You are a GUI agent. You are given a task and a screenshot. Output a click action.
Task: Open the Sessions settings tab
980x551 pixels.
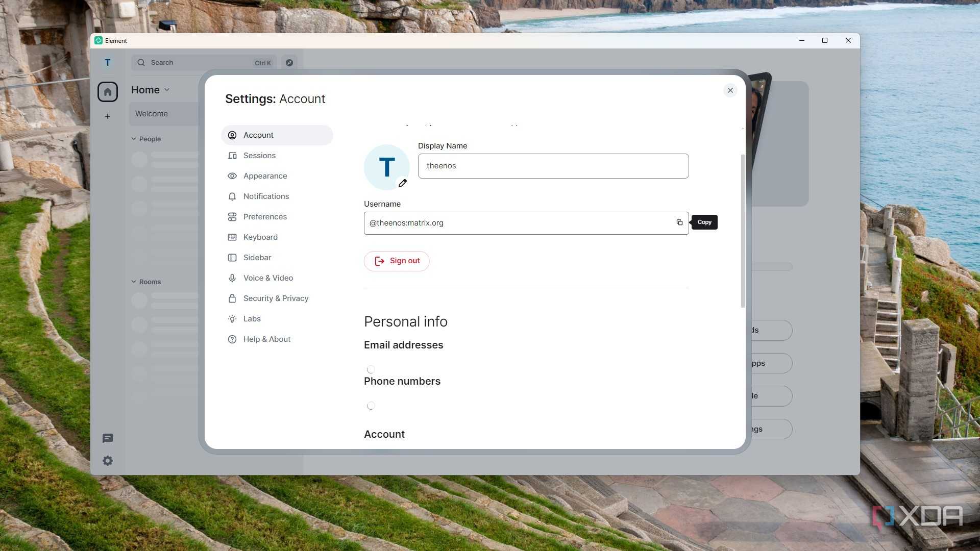[277, 156]
